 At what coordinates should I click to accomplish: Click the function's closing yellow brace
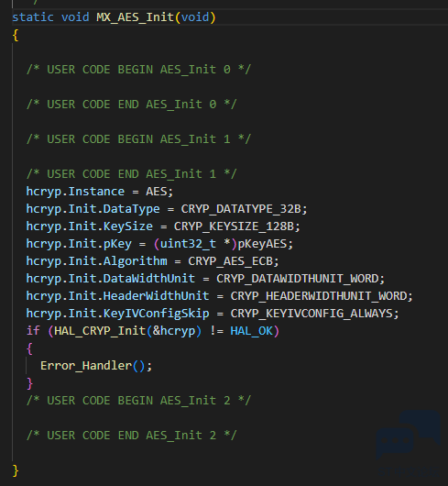(x=16, y=470)
